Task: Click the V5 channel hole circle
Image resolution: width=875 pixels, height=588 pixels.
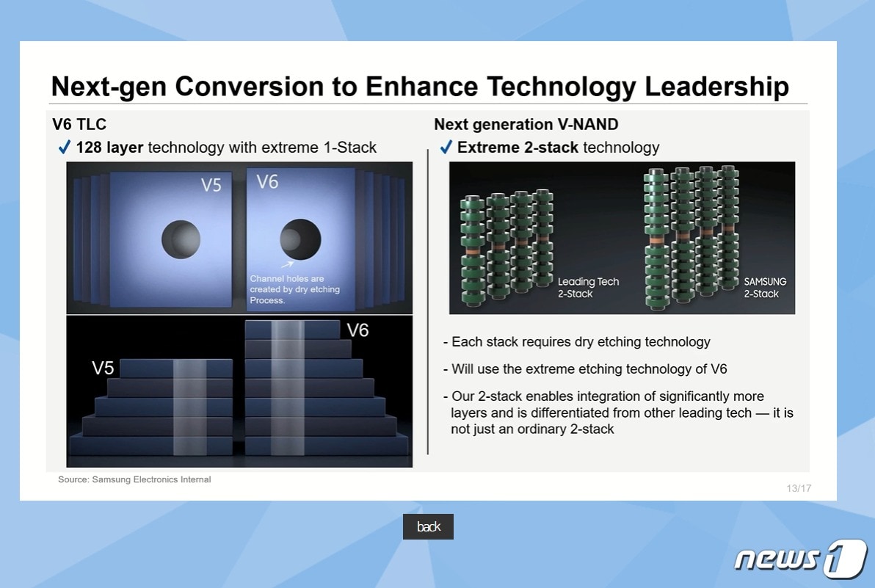Action: (x=181, y=239)
